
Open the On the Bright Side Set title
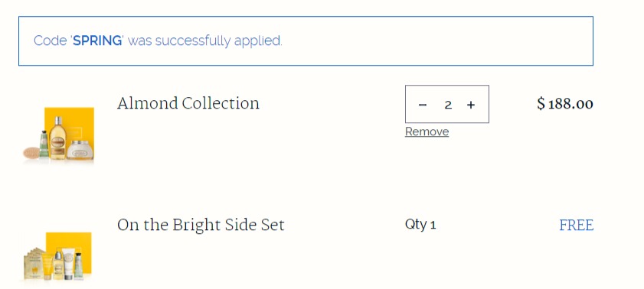[x=201, y=226]
